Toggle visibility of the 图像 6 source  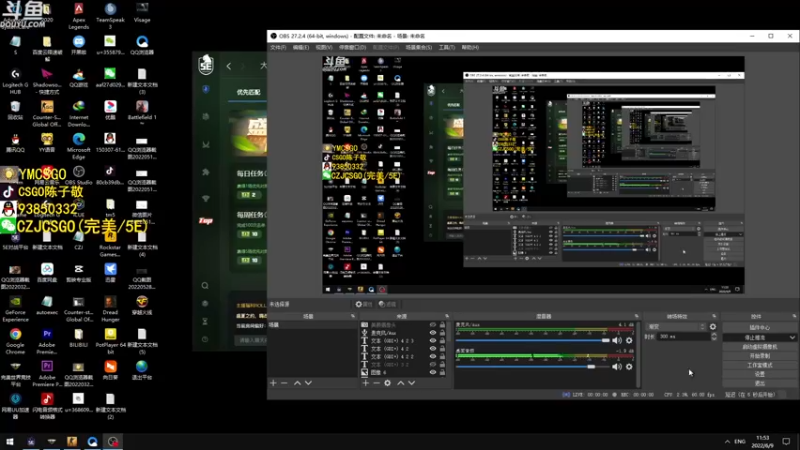pyautogui.click(x=433, y=372)
